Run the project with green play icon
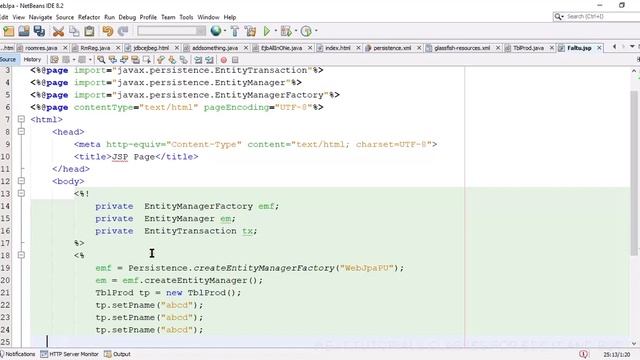 pyautogui.click(x=267, y=31)
